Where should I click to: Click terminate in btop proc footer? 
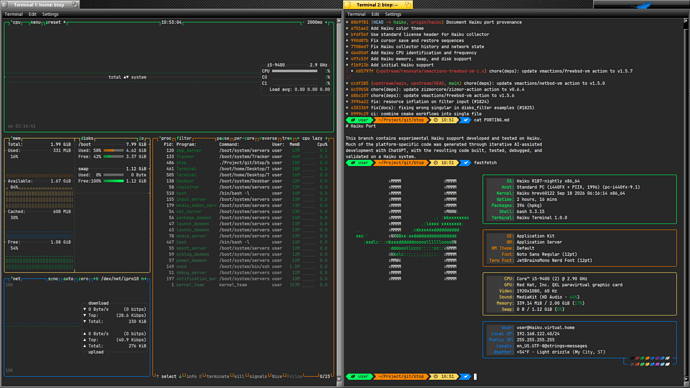tap(217, 376)
